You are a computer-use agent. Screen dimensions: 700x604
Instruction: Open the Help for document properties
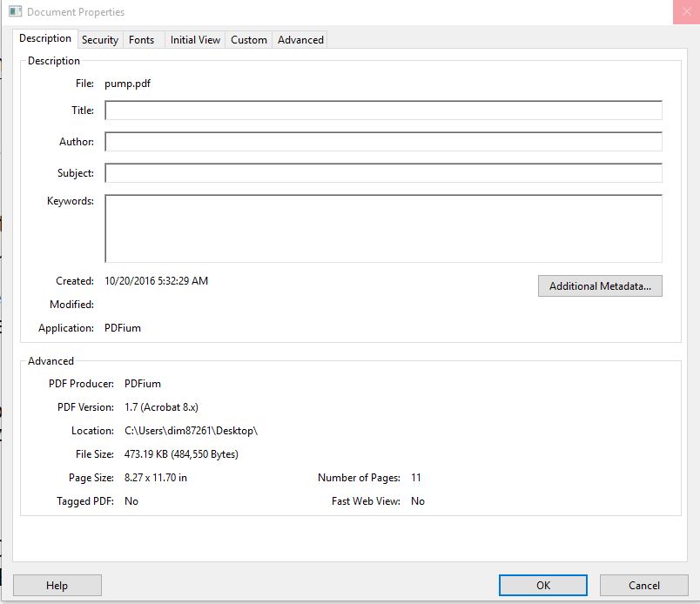coord(57,585)
